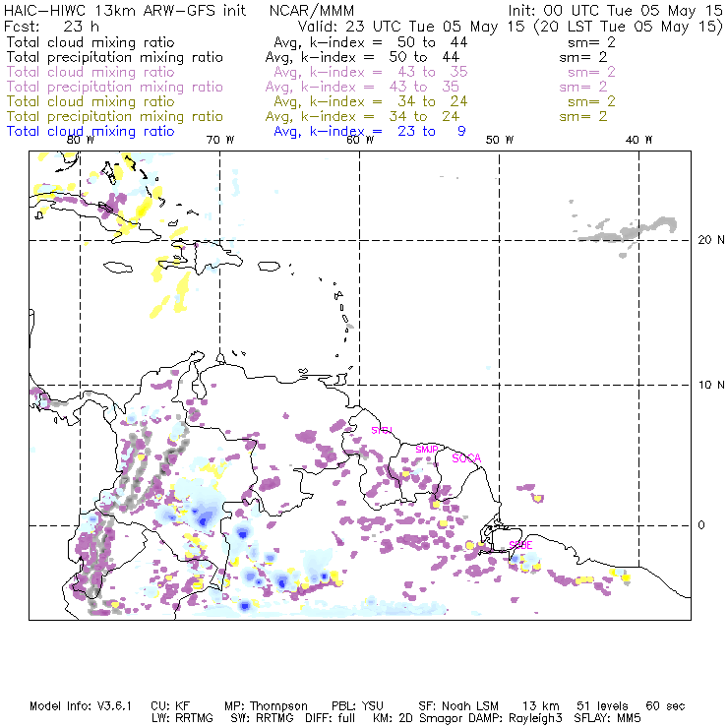Image resolution: width=728 pixels, height=728 pixels.
Task: Click the '80 W' longitude label
Action: tap(81, 140)
